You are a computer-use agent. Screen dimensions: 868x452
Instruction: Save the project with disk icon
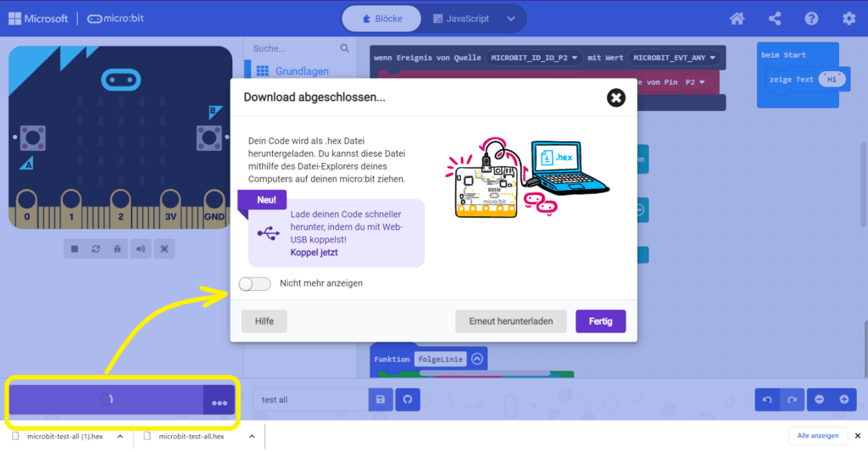(x=381, y=399)
